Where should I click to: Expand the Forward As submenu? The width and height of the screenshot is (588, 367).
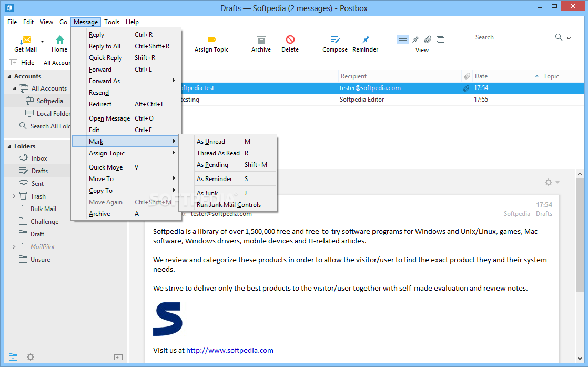coord(126,81)
